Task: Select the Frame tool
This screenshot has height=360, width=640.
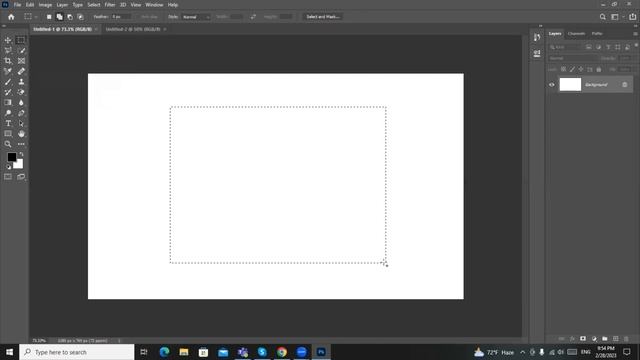Action: pyautogui.click(x=21, y=61)
